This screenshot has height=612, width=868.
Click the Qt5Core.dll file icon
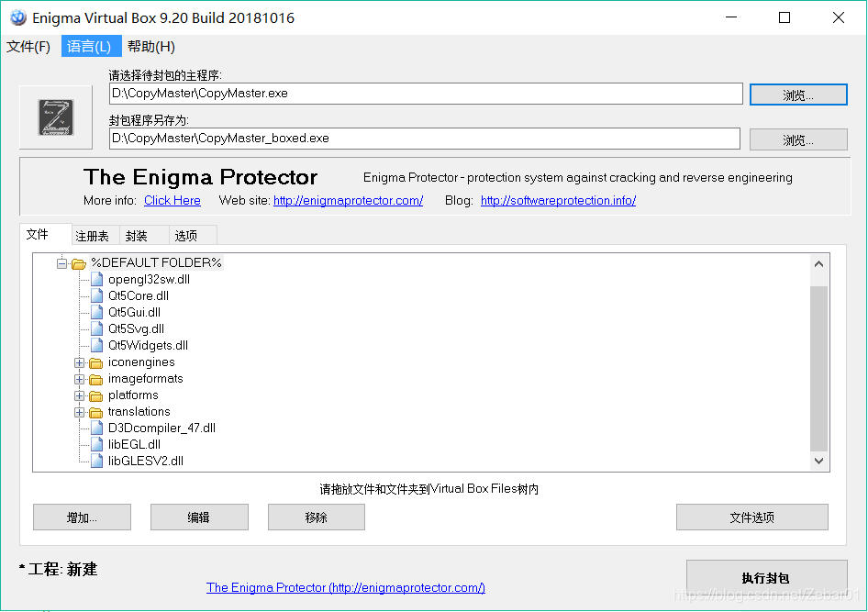pyautogui.click(x=96, y=296)
